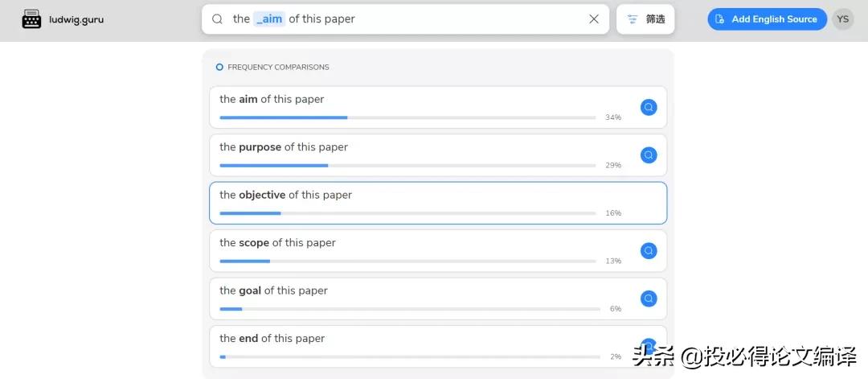This screenshot has width=868, height=379.
Task: Click search icon beside "the purpose" row
Action: coord(649,155)
